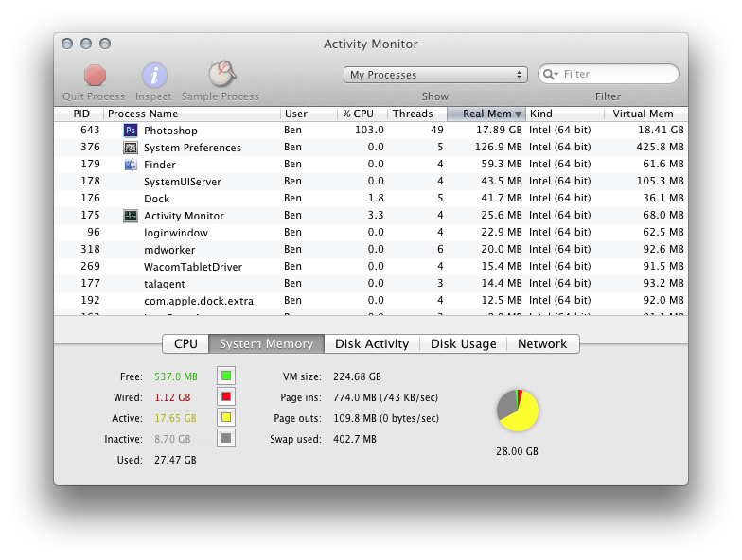The height and width of the screenshot is (560, 742).
Task: Click the Sample Process magnifier icon
Action: (221, 74)
